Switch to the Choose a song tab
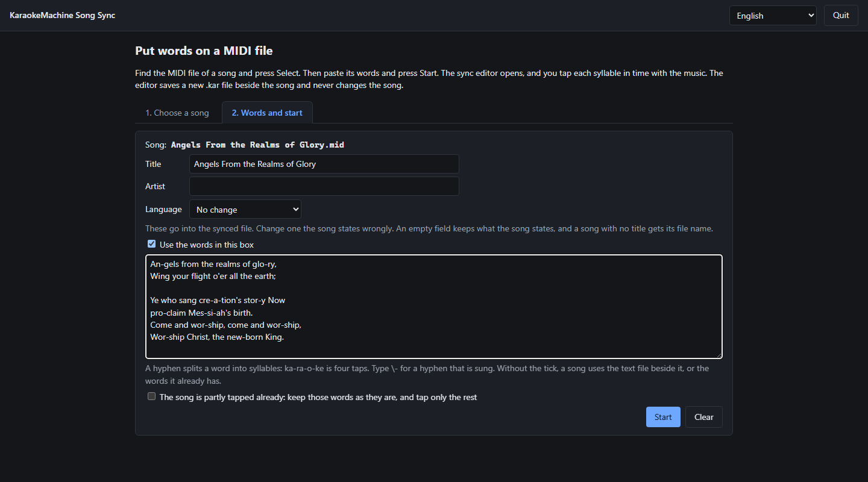868x482 pixels. coord(177,113)
